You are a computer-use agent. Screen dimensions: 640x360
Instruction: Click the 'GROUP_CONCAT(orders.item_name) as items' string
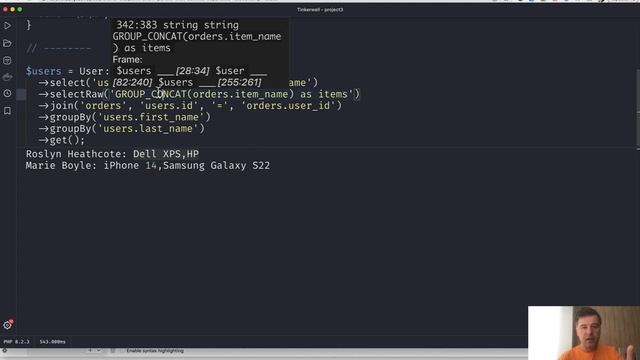tap(232, 94)
